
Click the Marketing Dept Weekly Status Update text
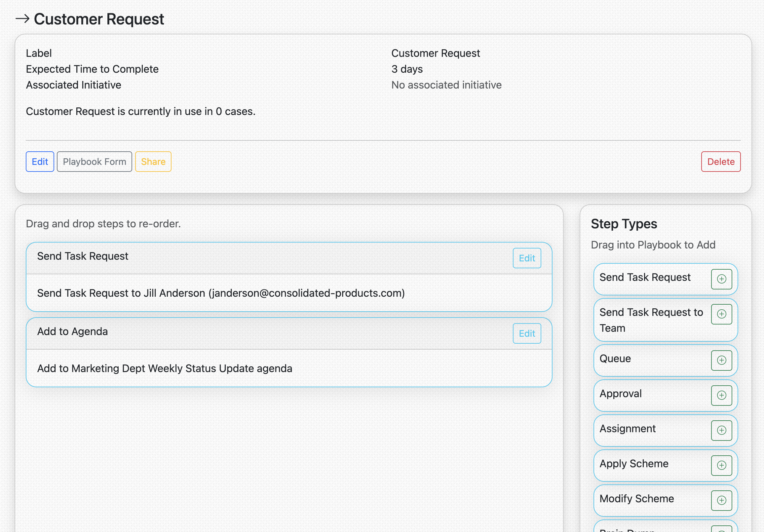(164, 368)
